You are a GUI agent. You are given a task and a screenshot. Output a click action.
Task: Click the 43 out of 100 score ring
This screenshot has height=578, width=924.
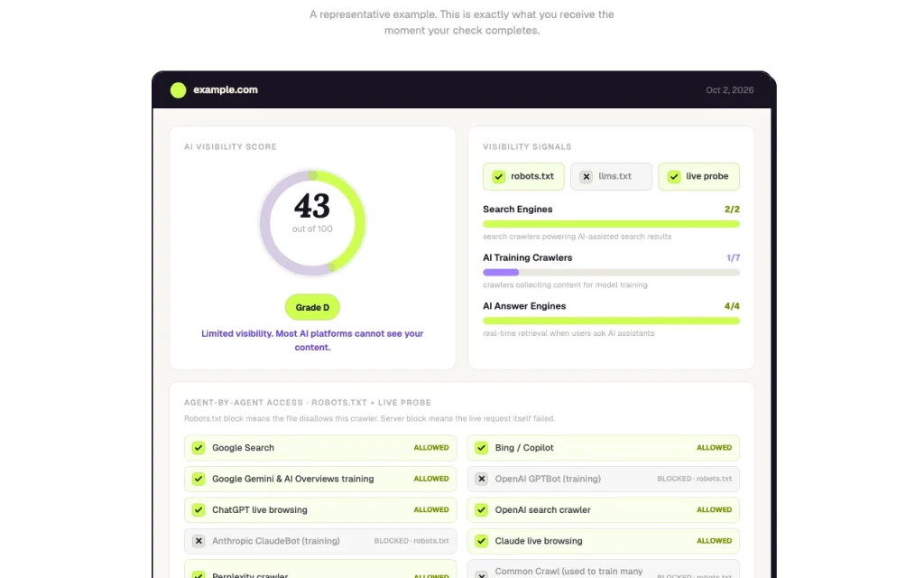(312, 223)
